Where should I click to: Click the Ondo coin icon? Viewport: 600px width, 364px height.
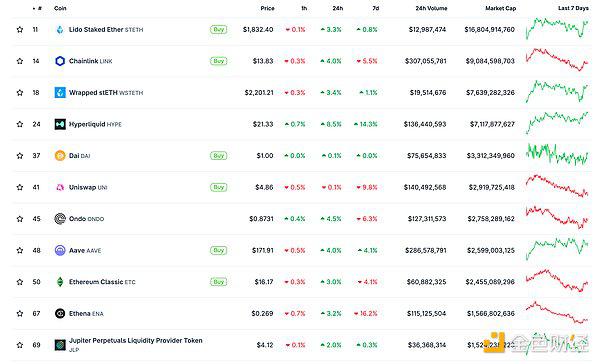click(60, 219)
